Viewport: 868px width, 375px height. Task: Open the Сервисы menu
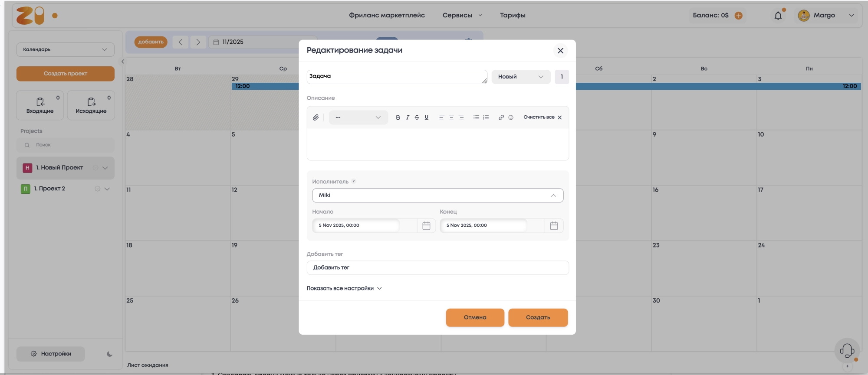tap(462, 15)
